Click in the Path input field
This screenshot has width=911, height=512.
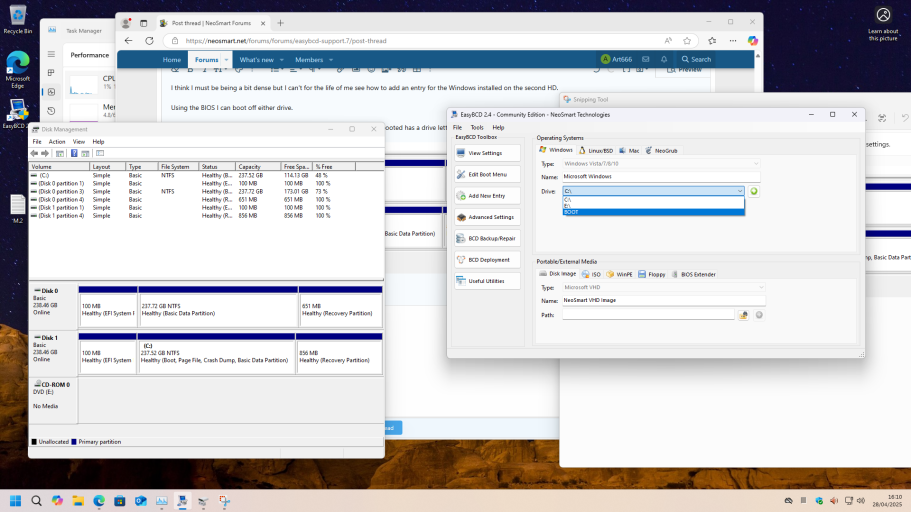(648, 315)
